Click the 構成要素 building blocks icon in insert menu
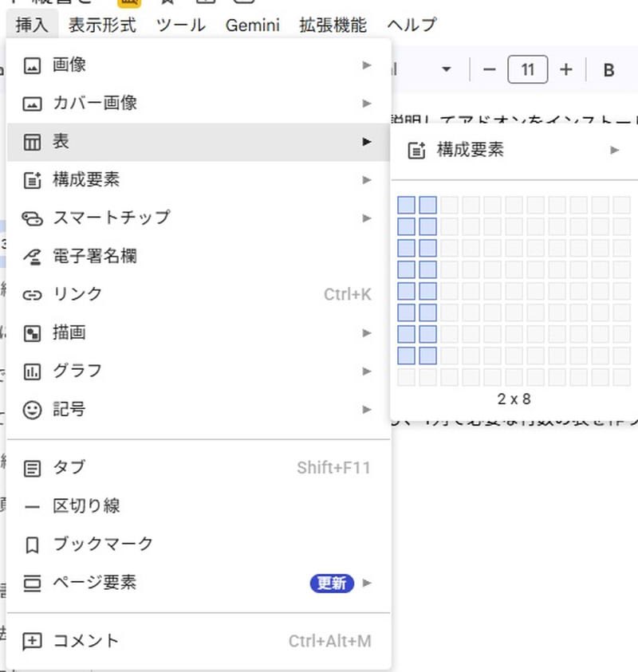This screenshot has width=638, height=672. click(x=32, y=180)
